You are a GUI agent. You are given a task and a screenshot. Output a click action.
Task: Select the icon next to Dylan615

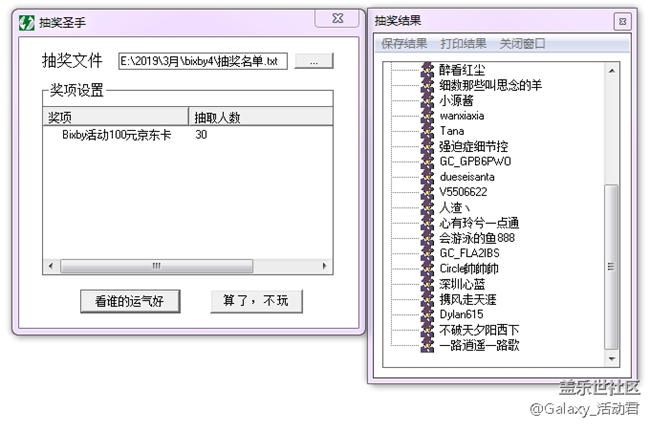pos(428,314)
